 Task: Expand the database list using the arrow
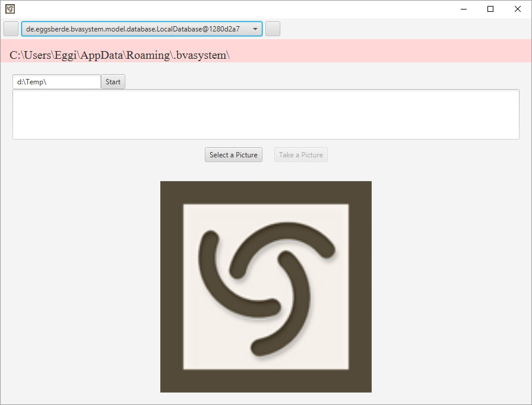255,29
